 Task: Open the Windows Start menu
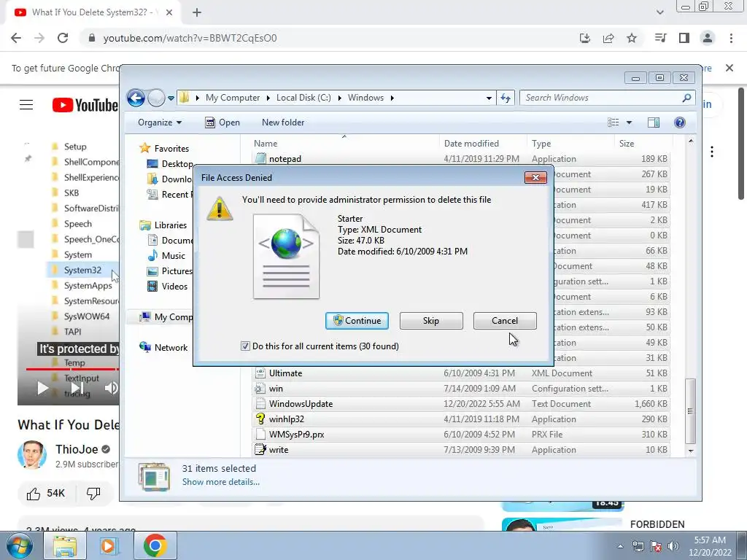pos(20,545)
